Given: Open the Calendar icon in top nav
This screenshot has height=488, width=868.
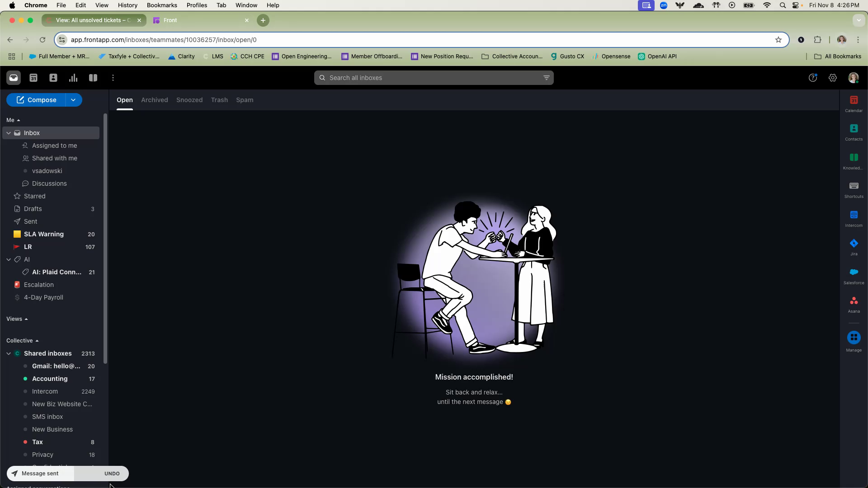Looking at the screenshot, I should (33, 78).
